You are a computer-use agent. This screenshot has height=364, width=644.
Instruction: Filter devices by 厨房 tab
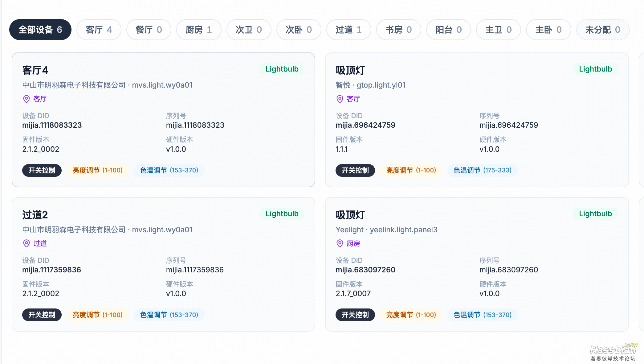(x=199, y=30)
